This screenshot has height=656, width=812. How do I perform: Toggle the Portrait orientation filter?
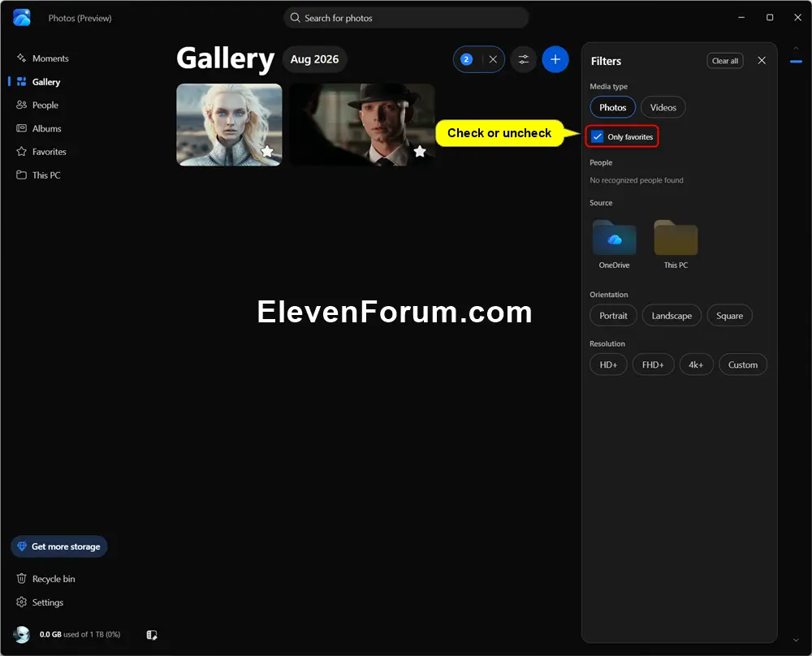613,315
